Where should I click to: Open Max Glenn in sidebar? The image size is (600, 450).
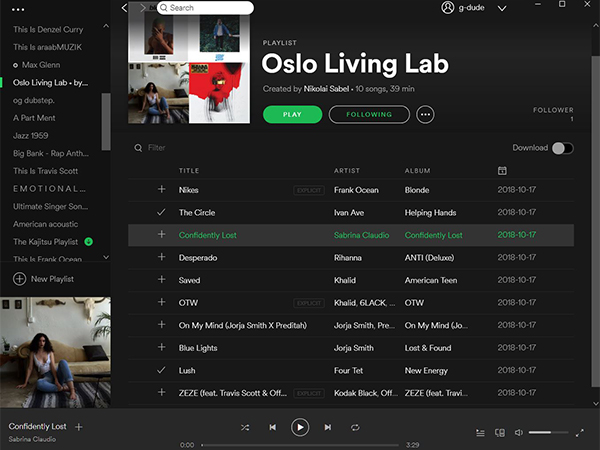click(41, 65)
